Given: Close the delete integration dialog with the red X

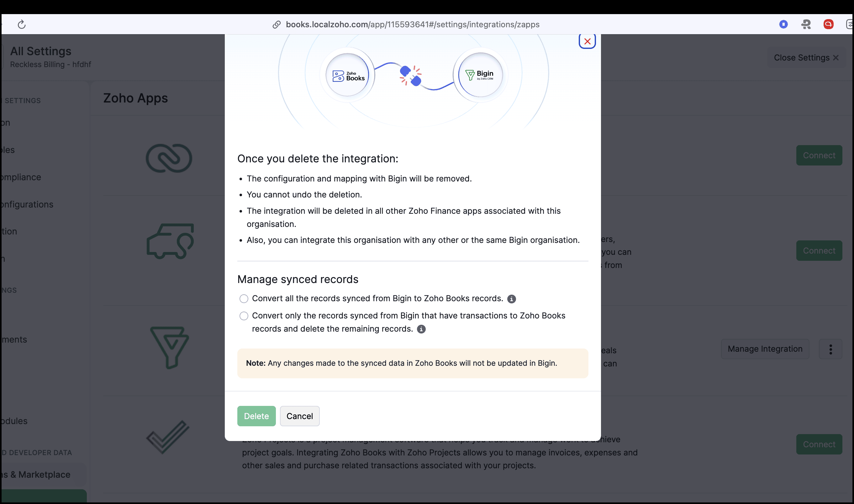Looking at the screenshot, I should click(x=587, y=41).
